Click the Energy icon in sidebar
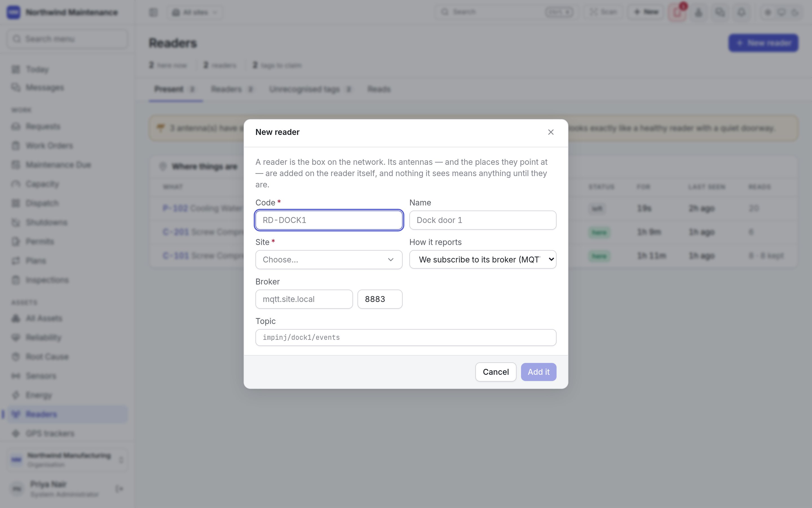The height and width of the screenshot is (508, 812). point(16,395)
